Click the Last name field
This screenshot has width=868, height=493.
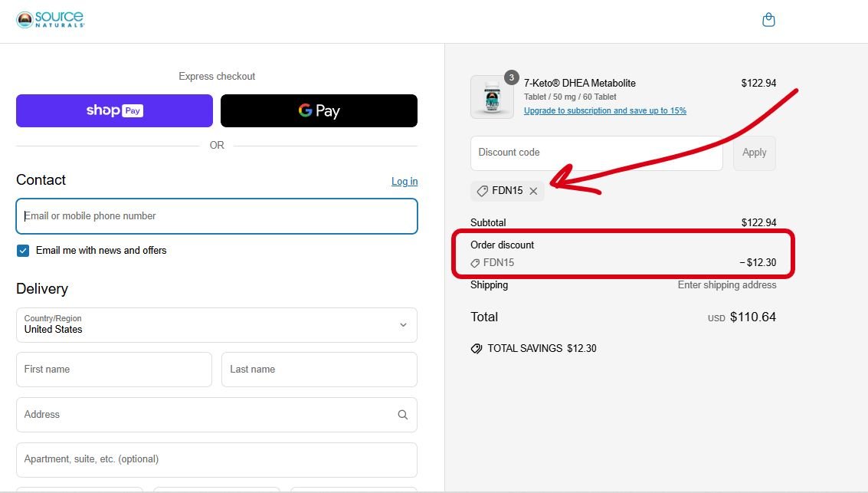coord(319,370)
